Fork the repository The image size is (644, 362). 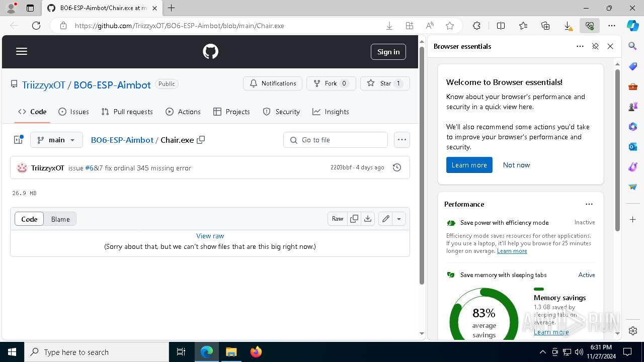[x=331, y=83]
